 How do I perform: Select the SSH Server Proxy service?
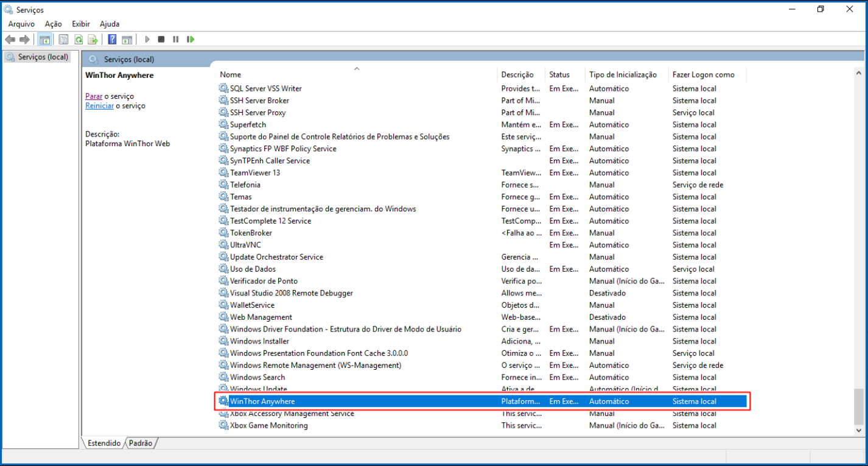coord(482,113)
